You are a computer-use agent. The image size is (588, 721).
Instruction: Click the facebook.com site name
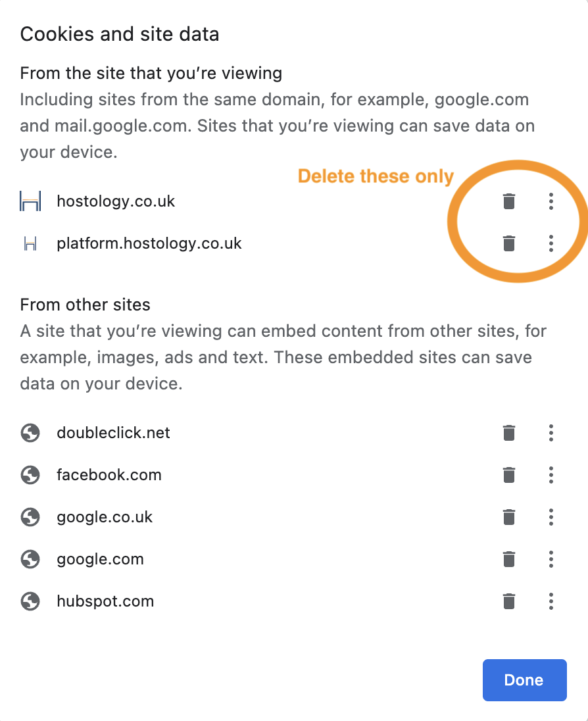(109, 475)
